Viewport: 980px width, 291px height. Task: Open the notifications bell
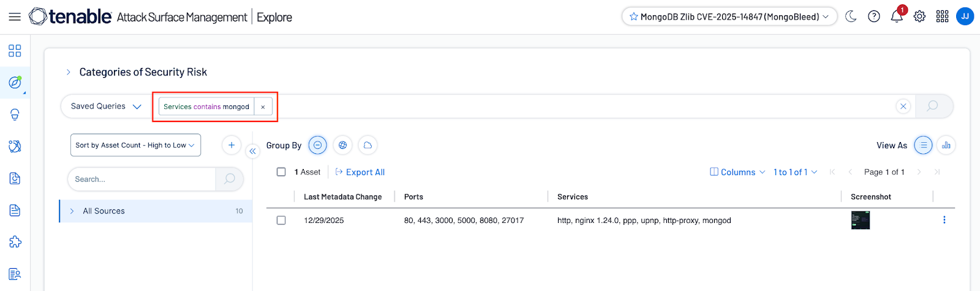pyautogui.click(x=897, y=17)
